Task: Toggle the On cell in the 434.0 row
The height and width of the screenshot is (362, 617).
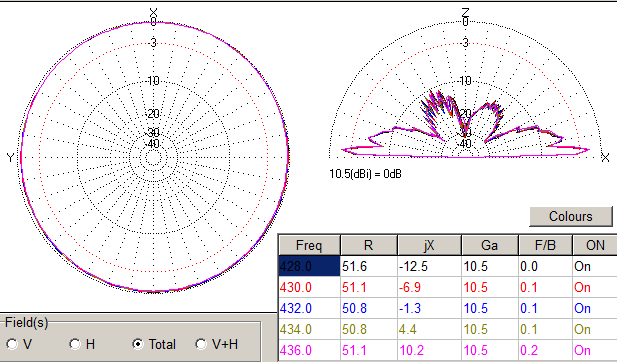Action: 595,329
